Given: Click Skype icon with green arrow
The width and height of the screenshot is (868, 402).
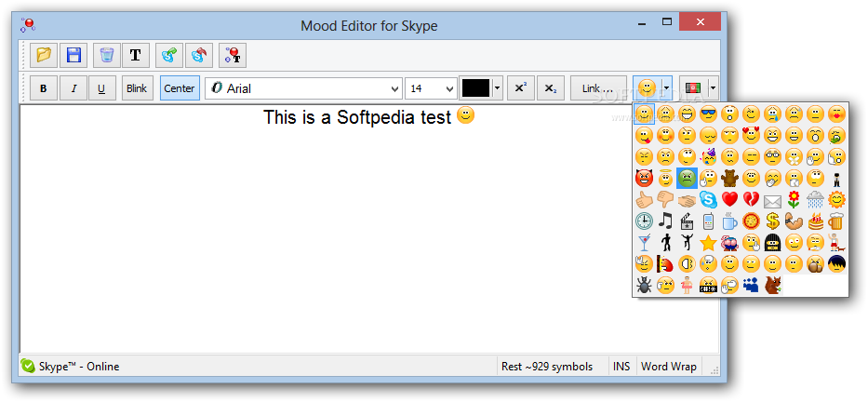Looking at the screenshot, I should point(168,55).
